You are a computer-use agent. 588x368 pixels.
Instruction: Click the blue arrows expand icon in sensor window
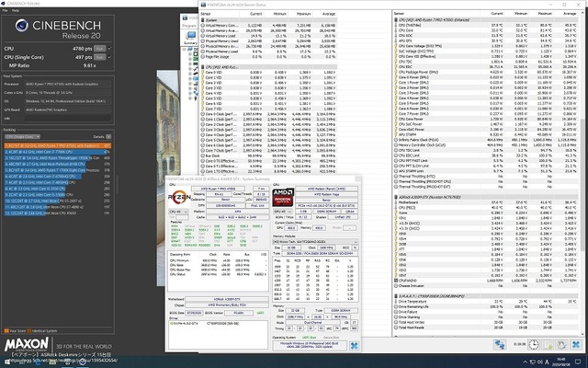click(x=499, y=344)
